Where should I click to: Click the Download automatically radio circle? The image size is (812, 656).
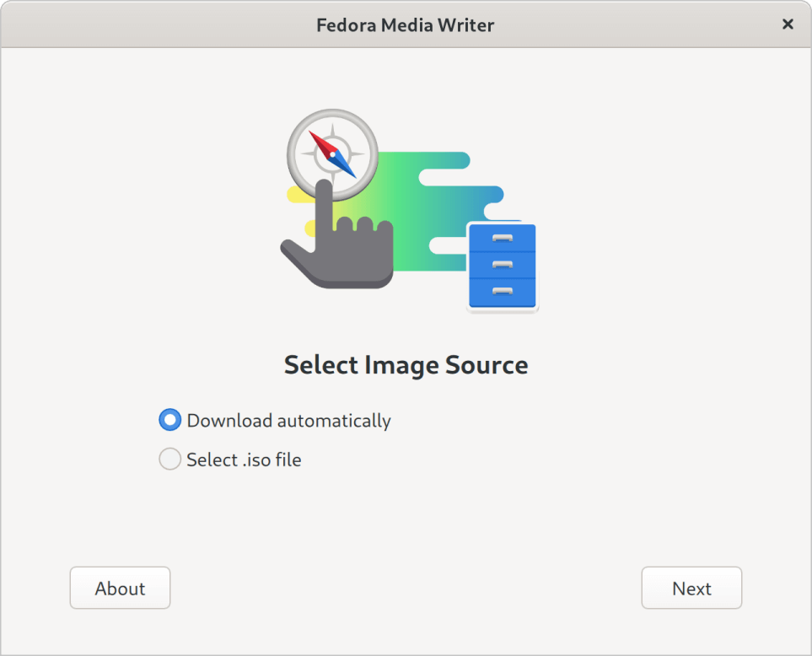[x=169, y=419]
